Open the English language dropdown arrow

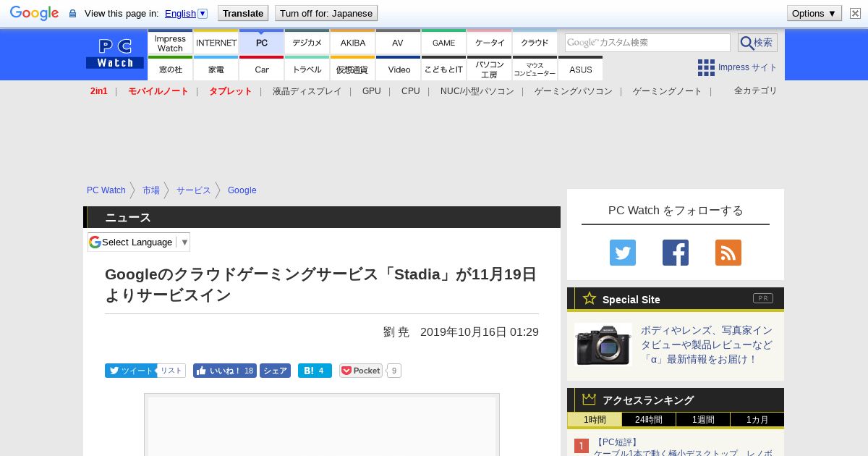(x=203, y=13)
